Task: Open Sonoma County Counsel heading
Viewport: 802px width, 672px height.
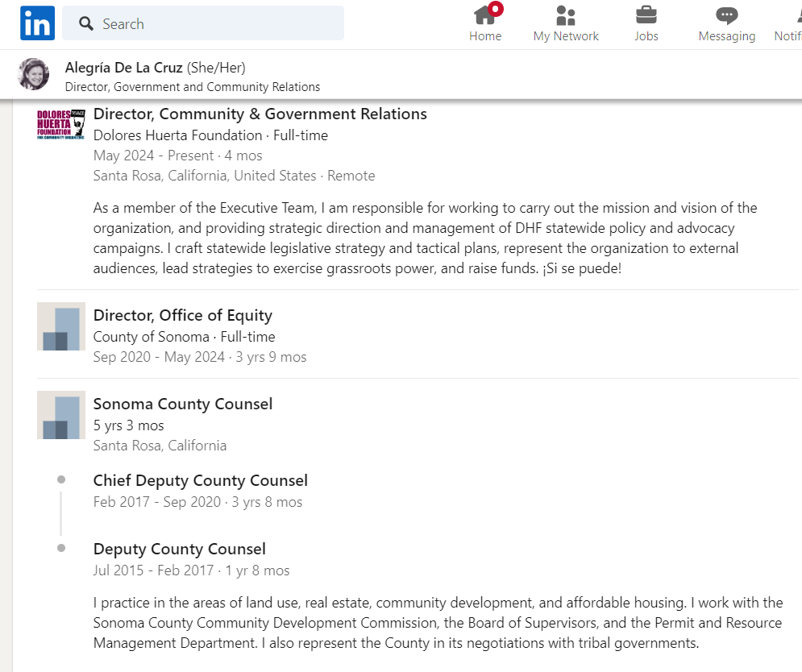Action: tap(183, 404)
